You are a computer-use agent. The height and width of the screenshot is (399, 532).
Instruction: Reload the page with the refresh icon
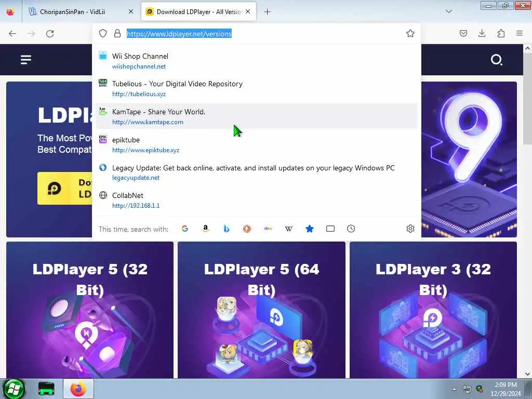(x=50, y=34)
